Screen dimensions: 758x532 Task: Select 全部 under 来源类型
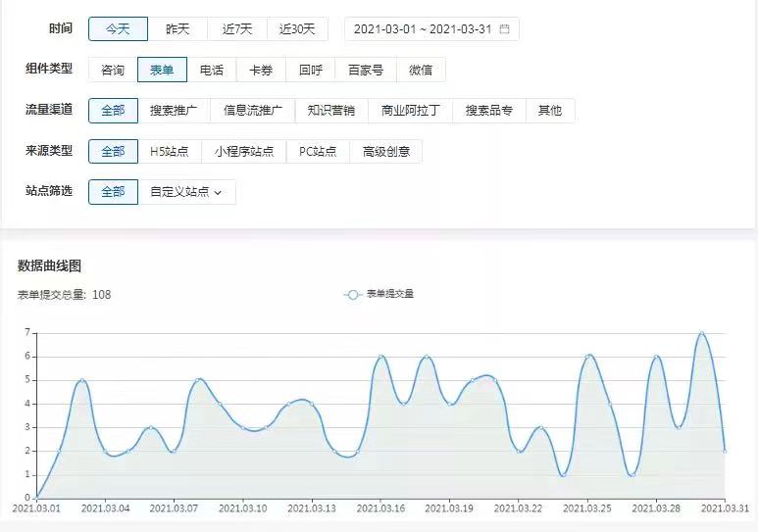pos(113,151)
